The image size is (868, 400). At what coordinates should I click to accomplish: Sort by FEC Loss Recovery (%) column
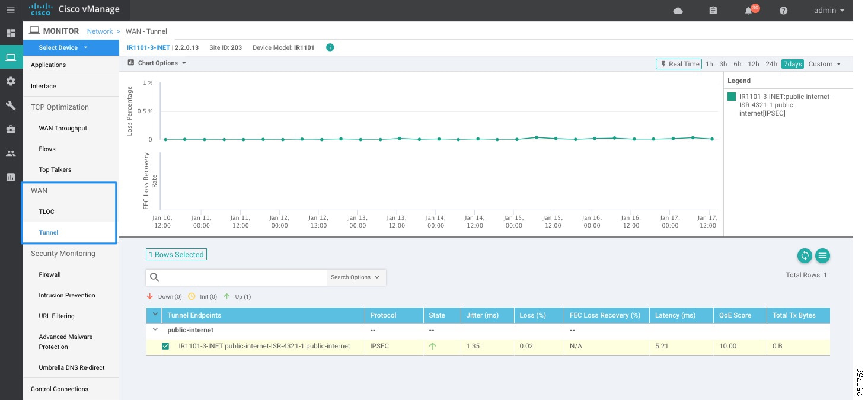tap(607, 315)
